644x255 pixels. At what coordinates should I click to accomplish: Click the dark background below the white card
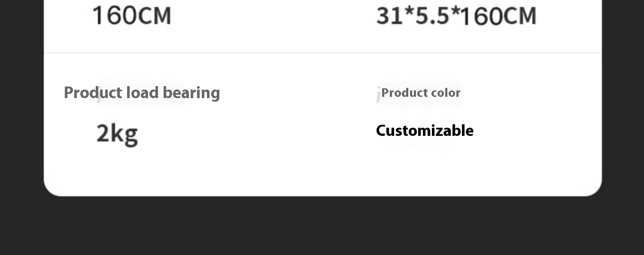click(322, 226)
